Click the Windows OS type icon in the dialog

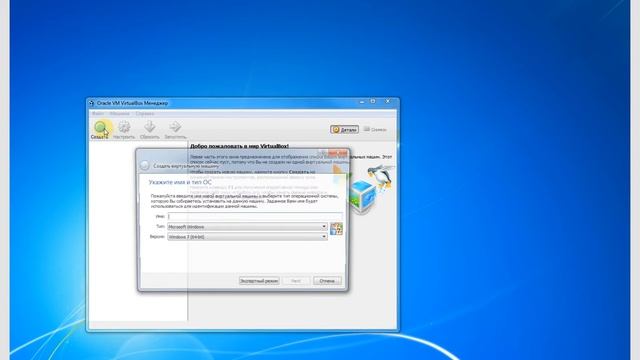[x=336, y=229]
